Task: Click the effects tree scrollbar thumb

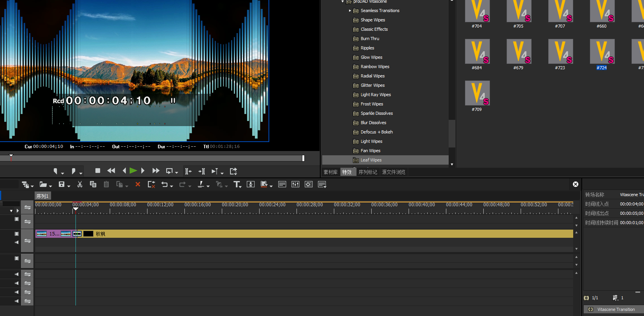Action: coord(452,133)
